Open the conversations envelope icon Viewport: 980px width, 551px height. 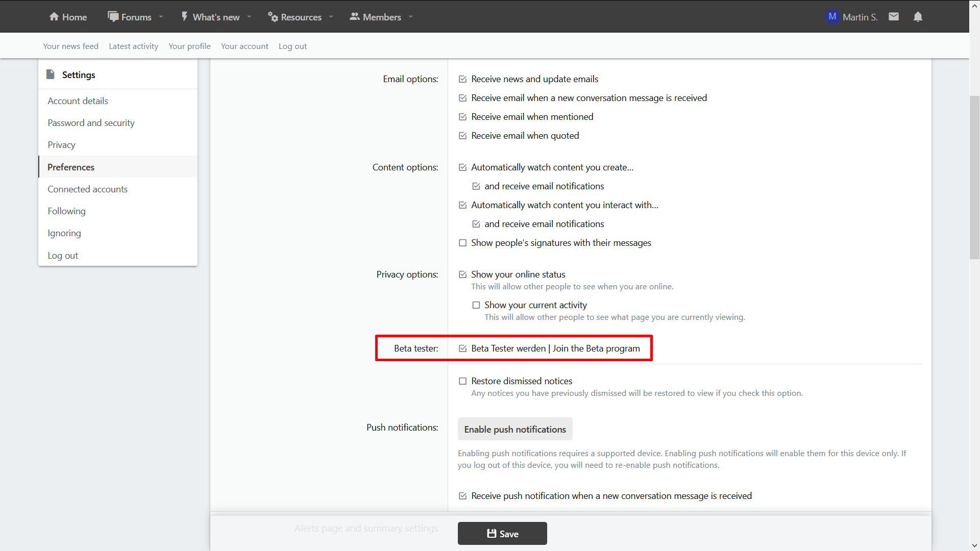[x=893, y=17]
